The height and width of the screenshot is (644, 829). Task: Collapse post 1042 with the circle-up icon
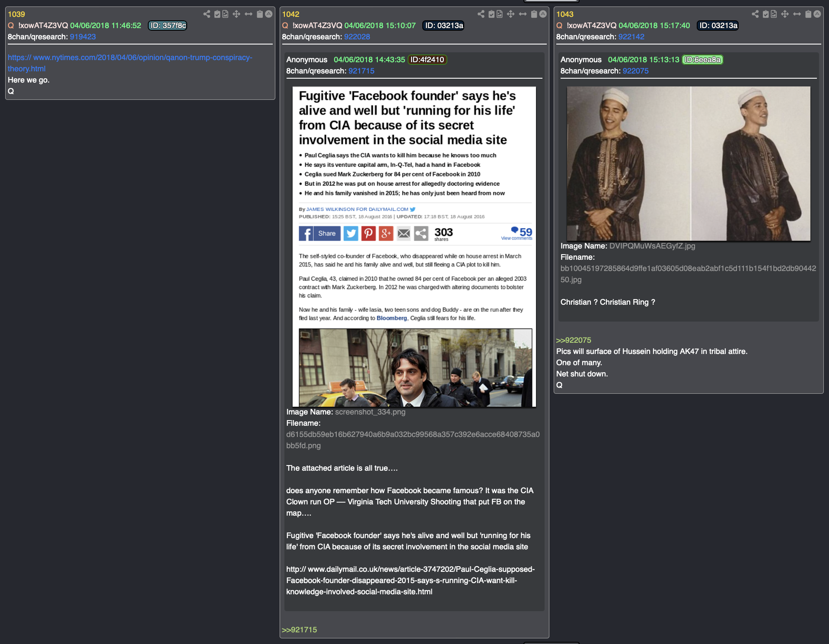pyautogui.click(x=543, y=14)
